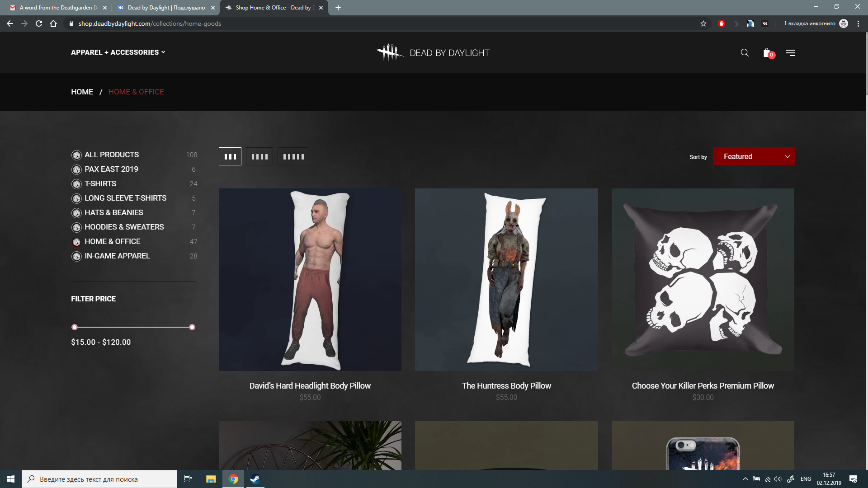
Task: Switch to three-column grid view
Action: point(230,156)
